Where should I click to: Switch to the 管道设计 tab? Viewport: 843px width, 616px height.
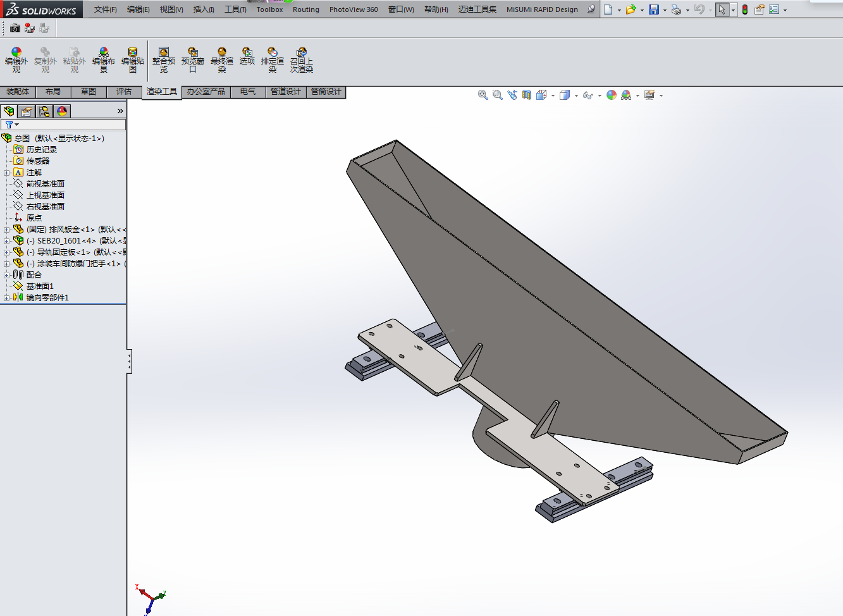click(286, 92)
